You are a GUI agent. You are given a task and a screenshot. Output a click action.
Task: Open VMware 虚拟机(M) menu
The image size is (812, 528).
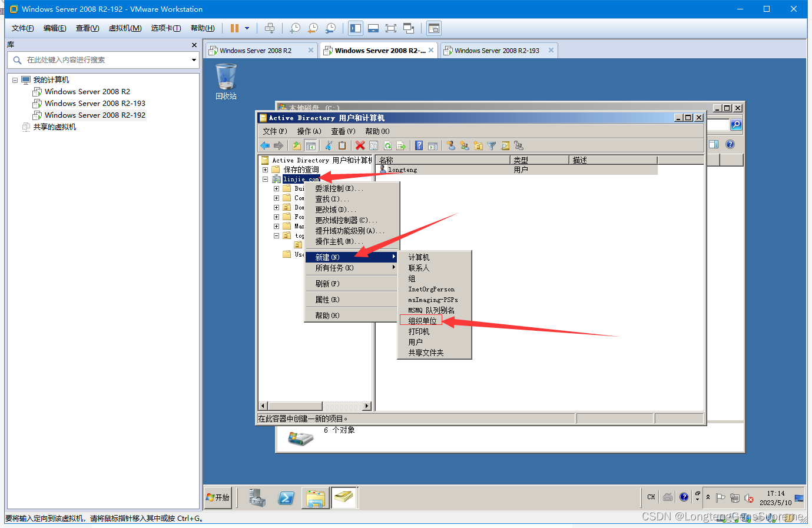tap(125, 28)
